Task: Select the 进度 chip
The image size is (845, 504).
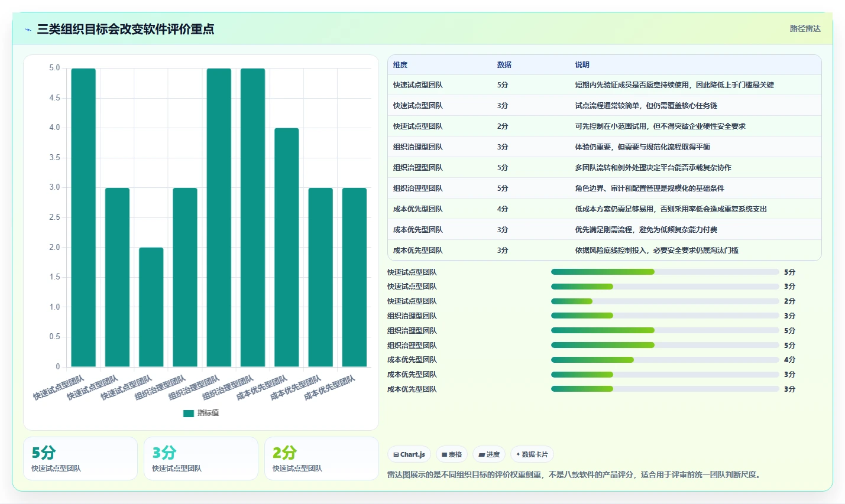Action: 489,454
